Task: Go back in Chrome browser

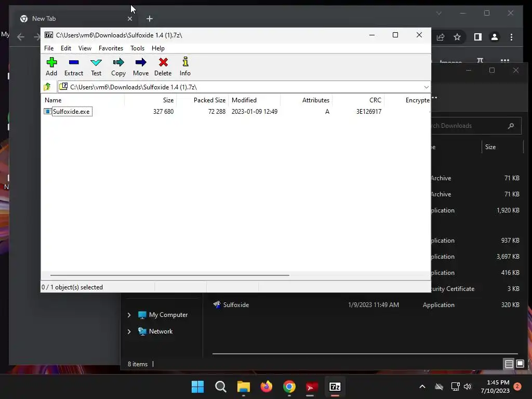Action: pyautogui.click(x=21, y=37)
